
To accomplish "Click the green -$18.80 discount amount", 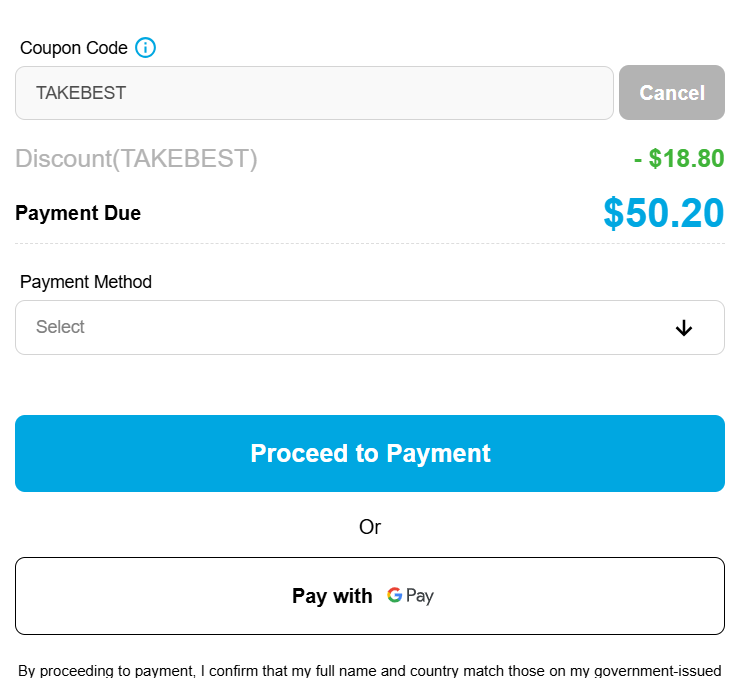I will coord(679,159).
